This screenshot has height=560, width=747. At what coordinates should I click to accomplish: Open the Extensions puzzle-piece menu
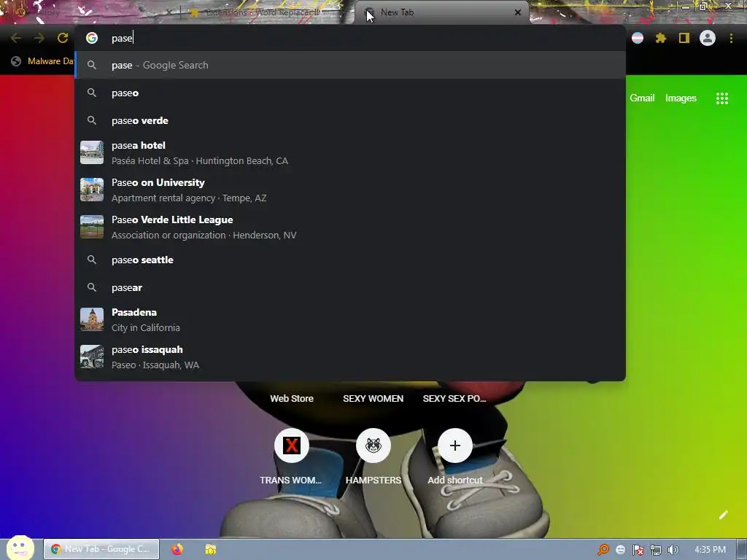tap(661, 38)
